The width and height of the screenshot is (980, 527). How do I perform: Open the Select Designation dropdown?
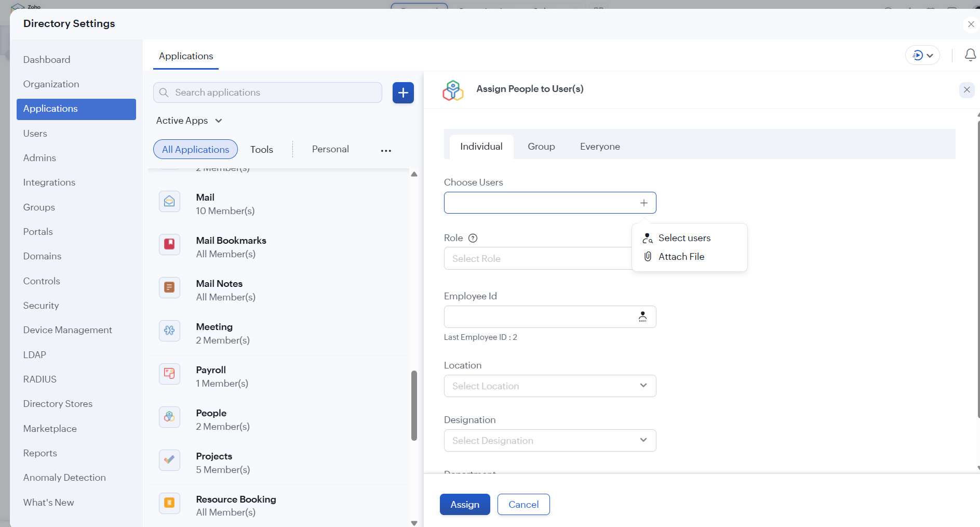[x=549, y=441]
